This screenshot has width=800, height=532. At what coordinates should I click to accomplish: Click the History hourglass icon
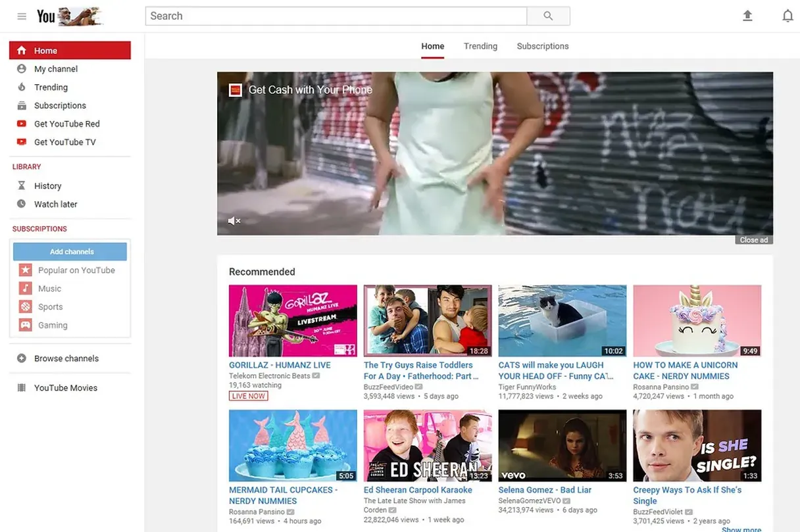[22, 186]
